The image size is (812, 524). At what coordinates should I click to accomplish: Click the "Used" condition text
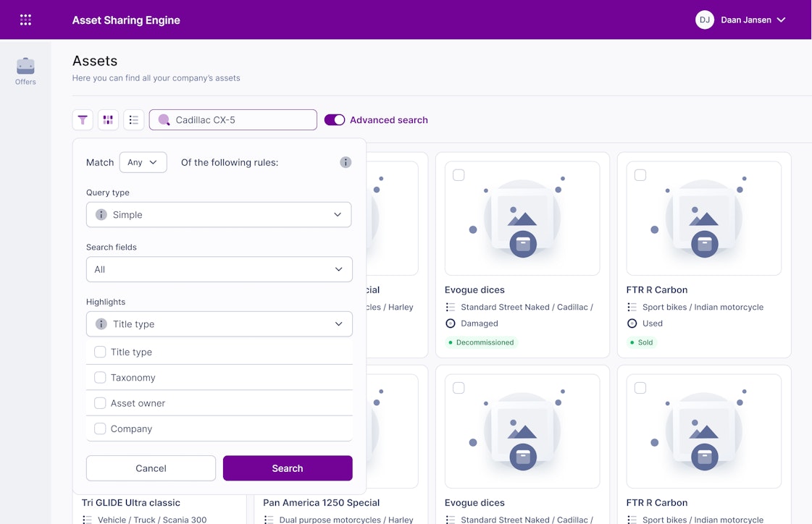tap(653, 324)
